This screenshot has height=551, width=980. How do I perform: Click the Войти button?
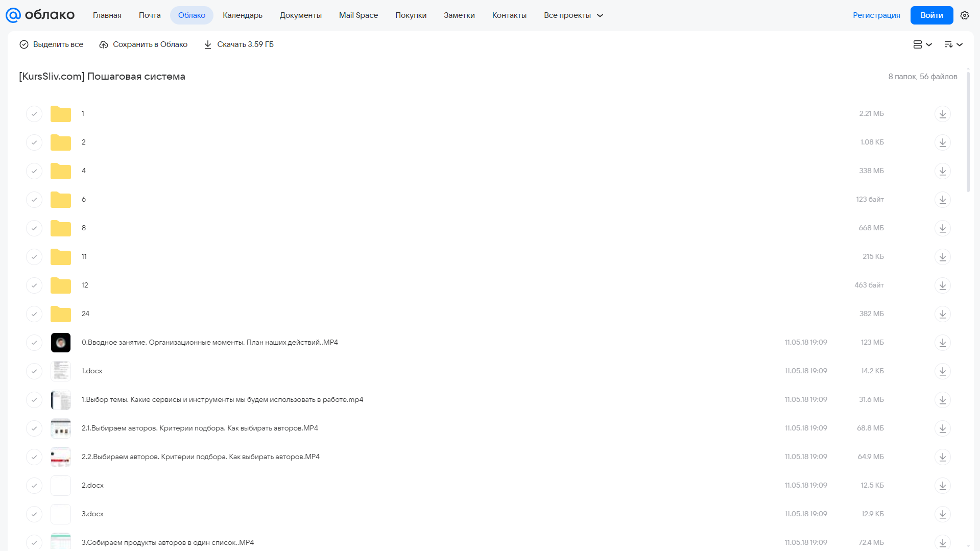(x=931, y=15)
